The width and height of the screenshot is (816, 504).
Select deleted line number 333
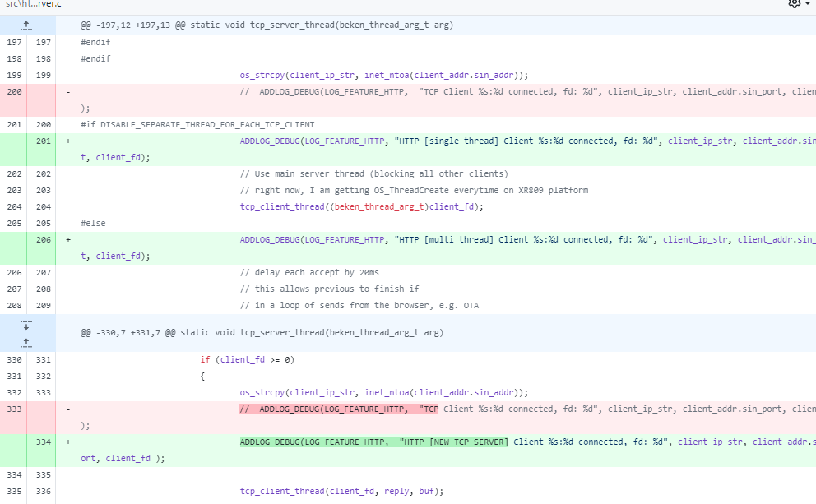[15, 409]
